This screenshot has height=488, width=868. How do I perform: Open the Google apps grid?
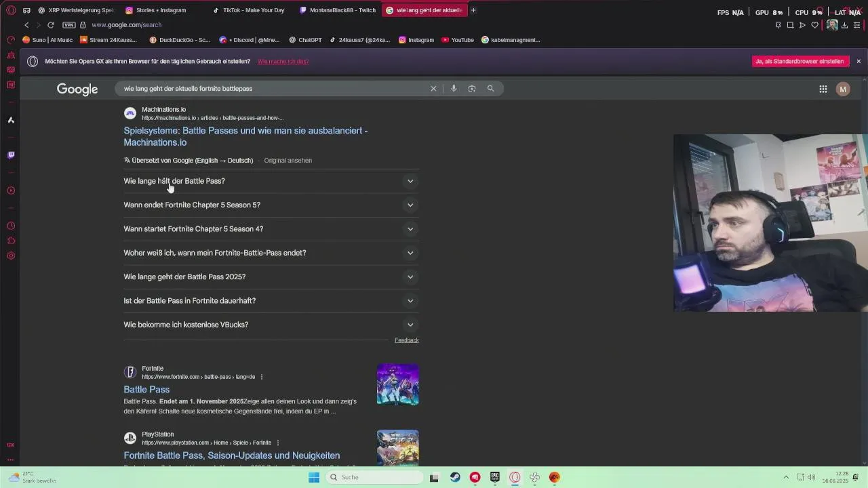pyautogui.click(x=823, y=89)
